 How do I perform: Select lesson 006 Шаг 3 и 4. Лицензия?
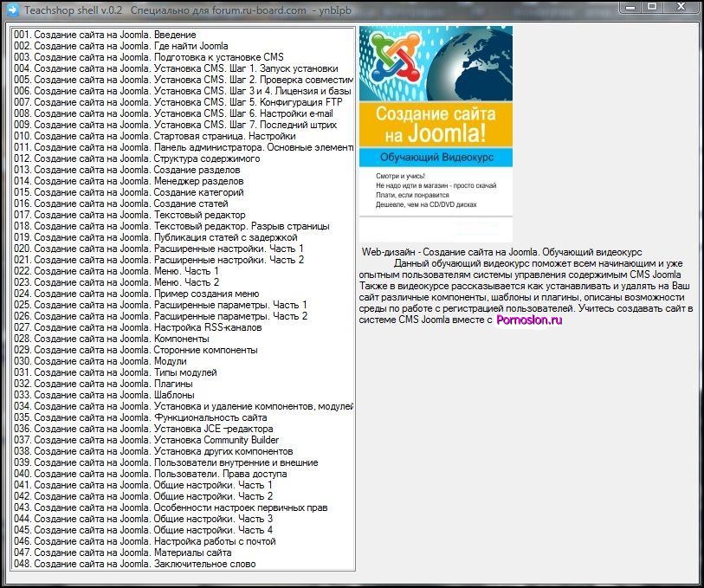coord(184,91)
